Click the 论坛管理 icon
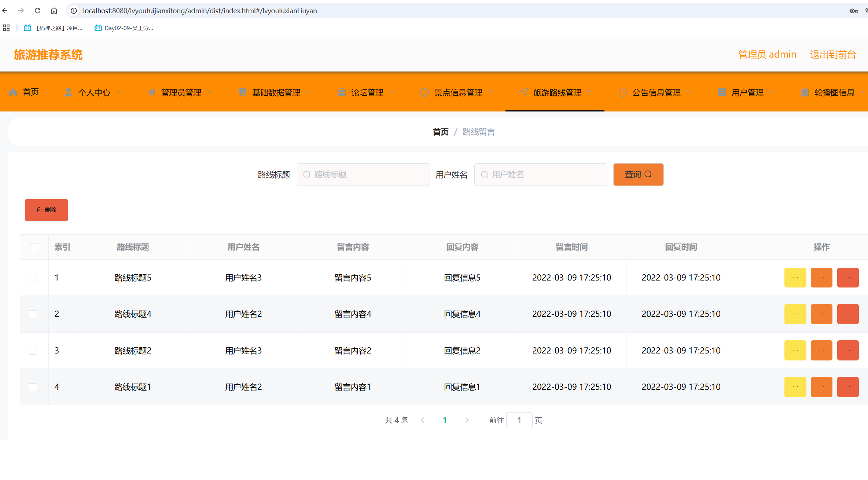Image resolution: width=868 pixels, height=480 pixels. pos(342,92)
